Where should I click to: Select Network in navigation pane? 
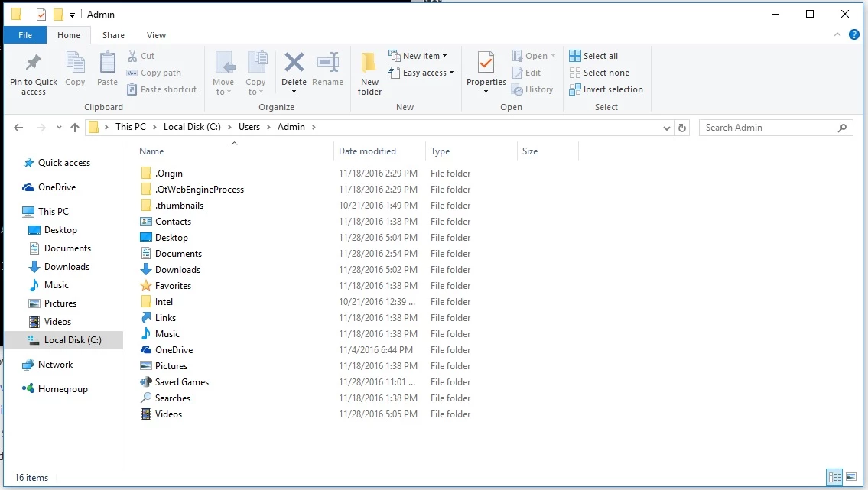coord(55,365)
